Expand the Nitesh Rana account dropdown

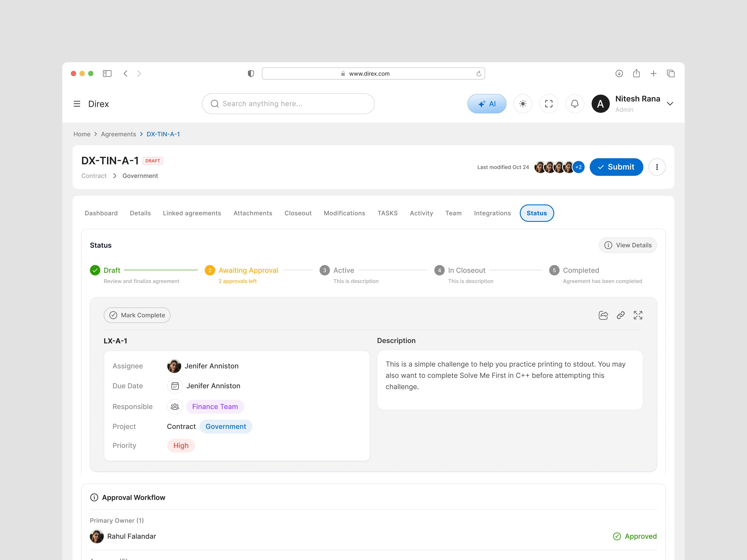tap(670, 104)
